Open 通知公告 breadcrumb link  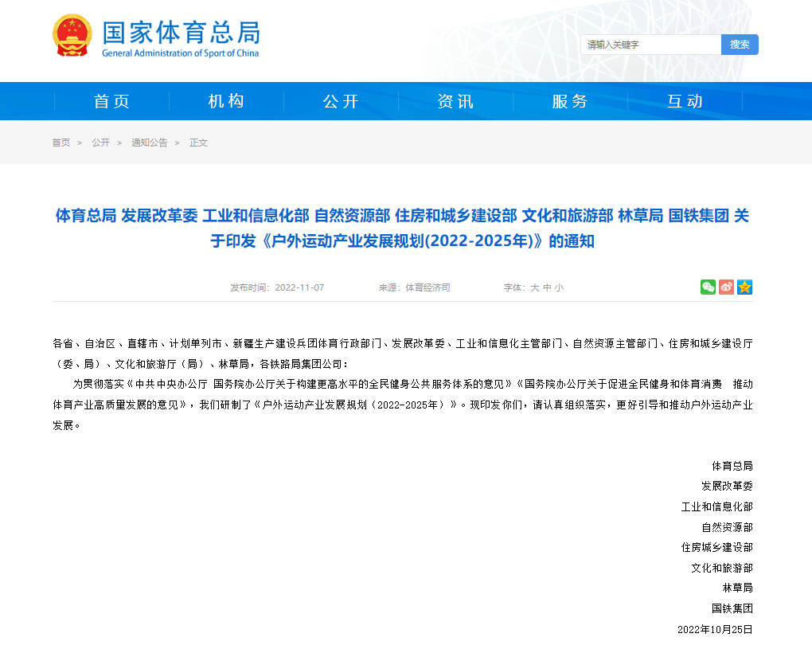(150, 143)
